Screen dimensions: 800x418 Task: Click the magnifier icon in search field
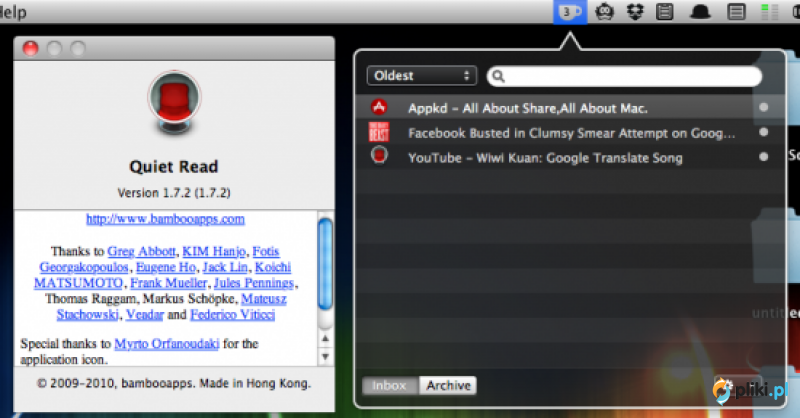coord(498,76)
